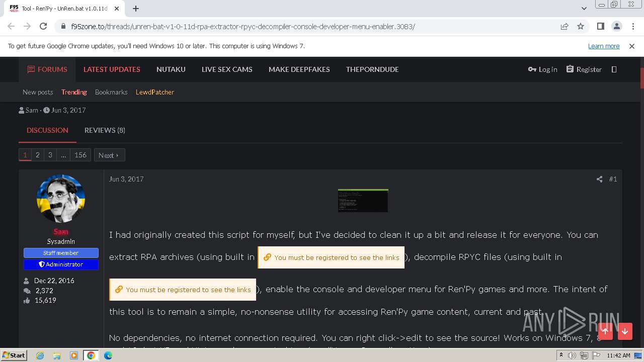Switch to Chrome in taskbar

coord(91,355)
